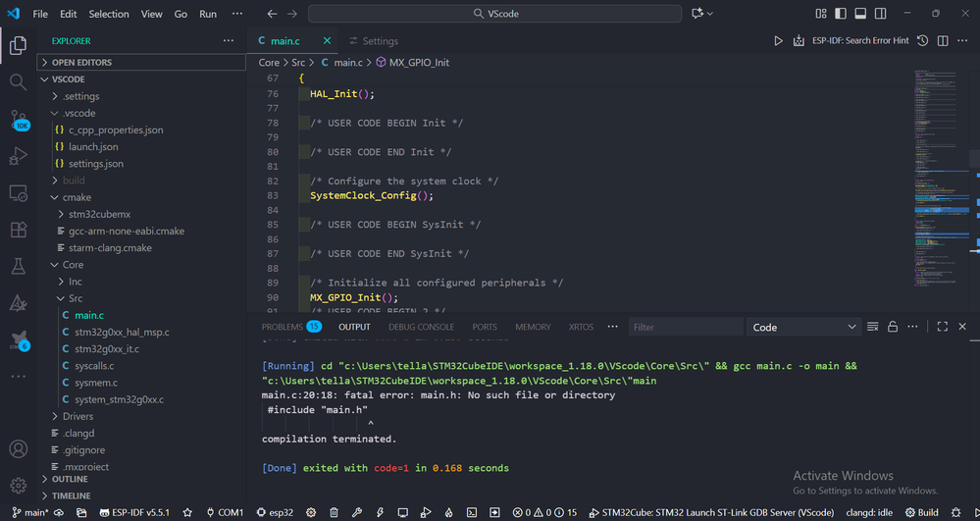Toggle the bottom panel visibility
The image size is (980, 521).
point(860,14)
